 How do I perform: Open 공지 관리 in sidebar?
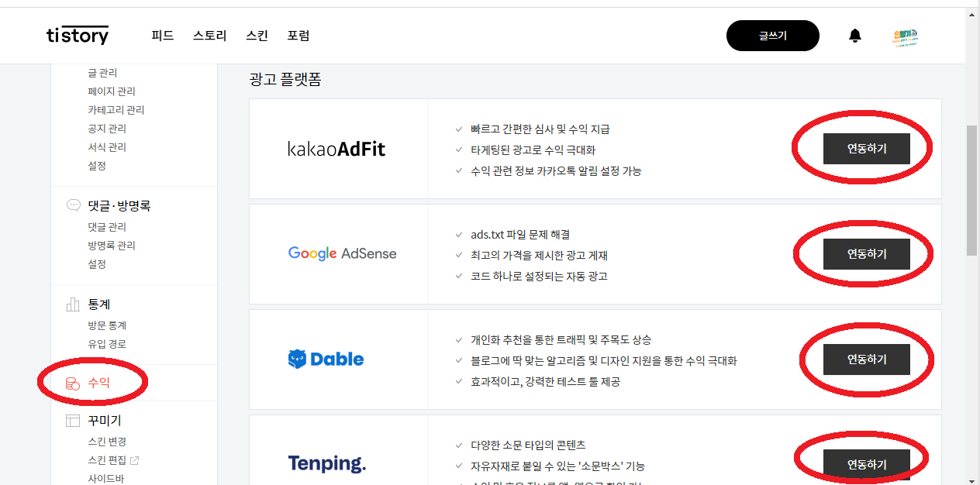click(107, 129)
